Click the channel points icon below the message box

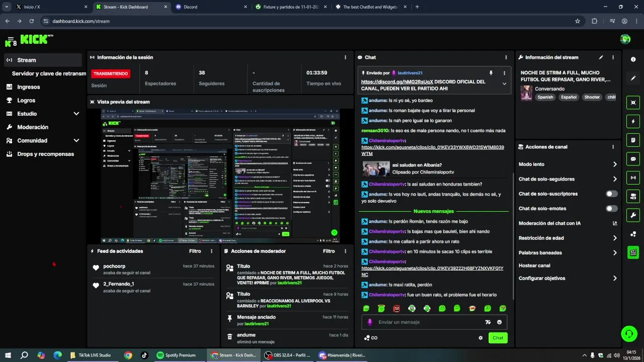[367, 338]
